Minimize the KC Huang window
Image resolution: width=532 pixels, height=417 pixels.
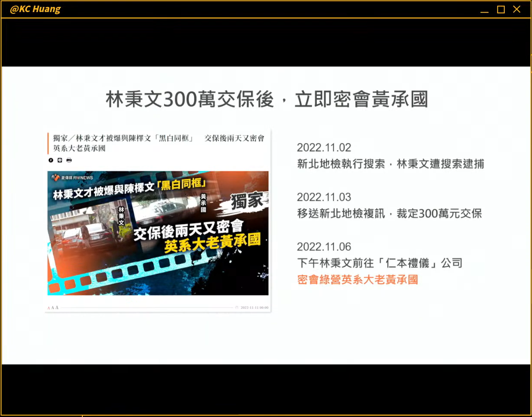pos(485,9)
